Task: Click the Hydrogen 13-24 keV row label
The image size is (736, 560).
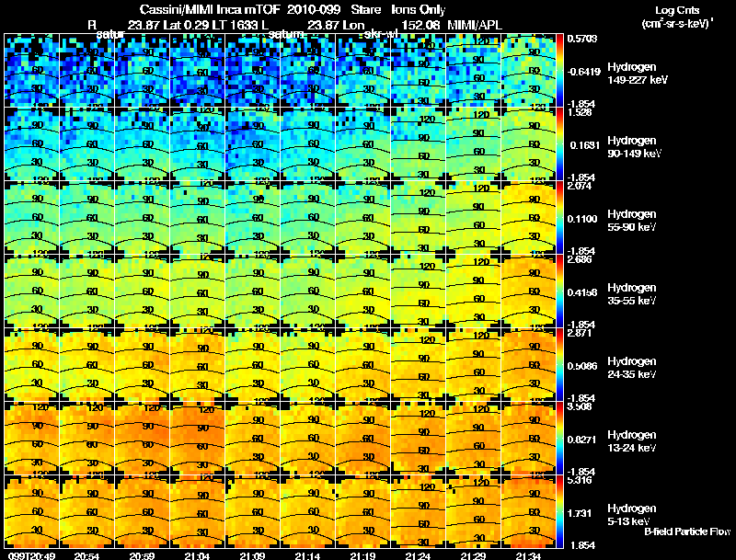Action: [x=632, y=441]
